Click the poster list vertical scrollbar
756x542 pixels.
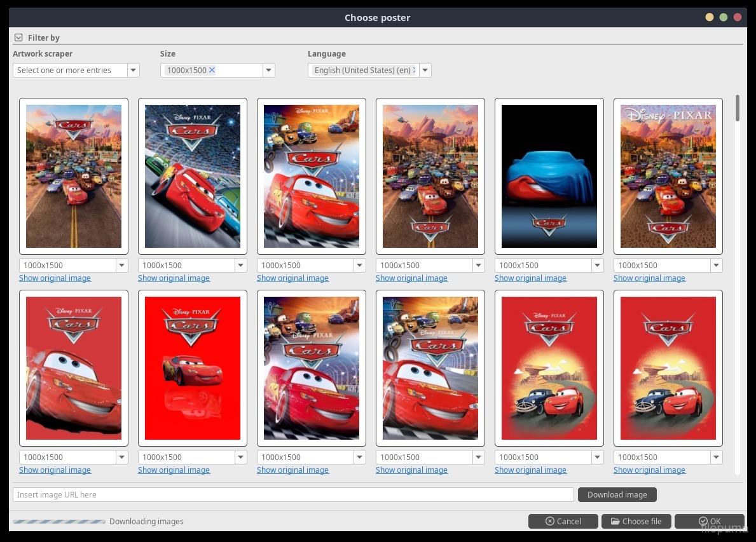(738, 108)
